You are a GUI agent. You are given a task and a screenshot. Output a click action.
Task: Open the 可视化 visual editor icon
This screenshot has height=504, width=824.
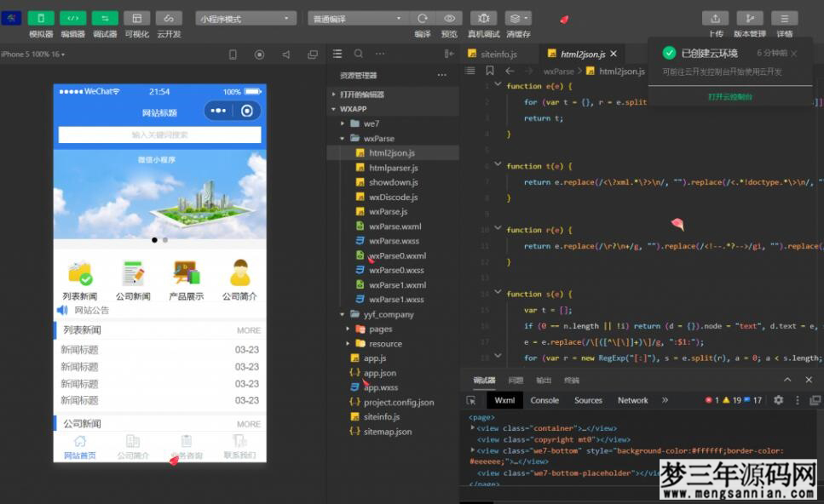click(x=136, y=17)
